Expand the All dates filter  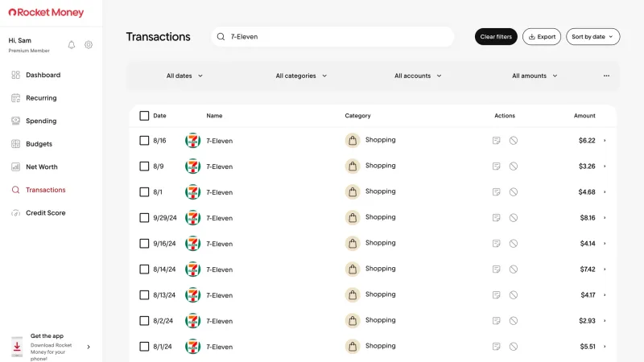[x=184, y=76]
